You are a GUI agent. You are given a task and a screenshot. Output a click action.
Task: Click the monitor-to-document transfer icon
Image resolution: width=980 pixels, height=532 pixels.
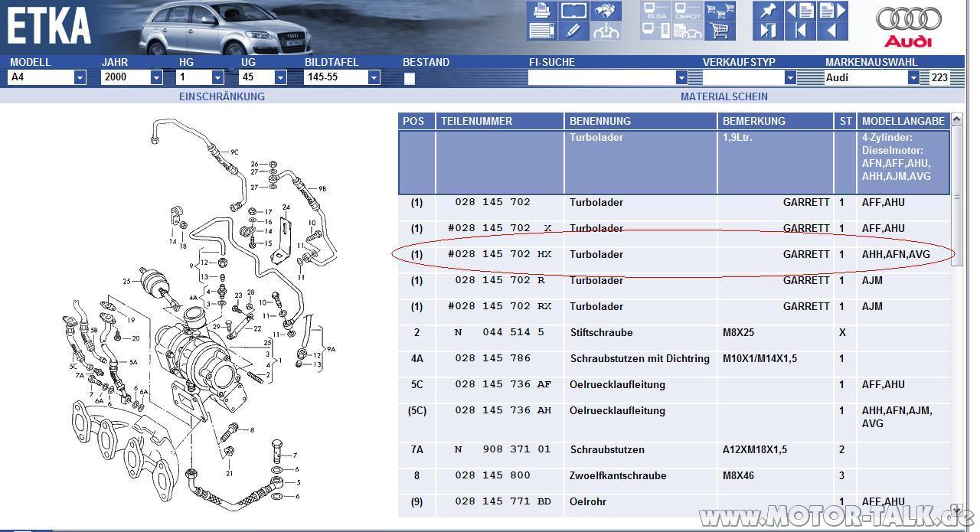coord(656,31)
